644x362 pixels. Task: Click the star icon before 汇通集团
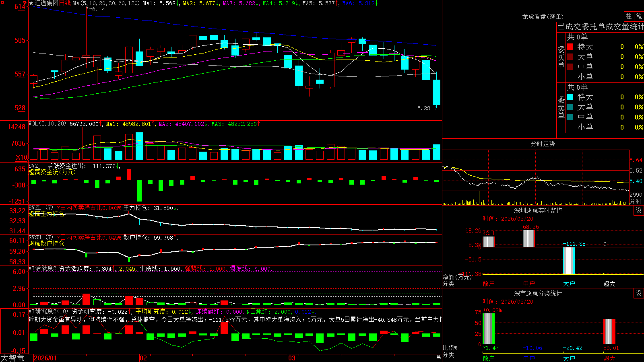tap(31, 3)
